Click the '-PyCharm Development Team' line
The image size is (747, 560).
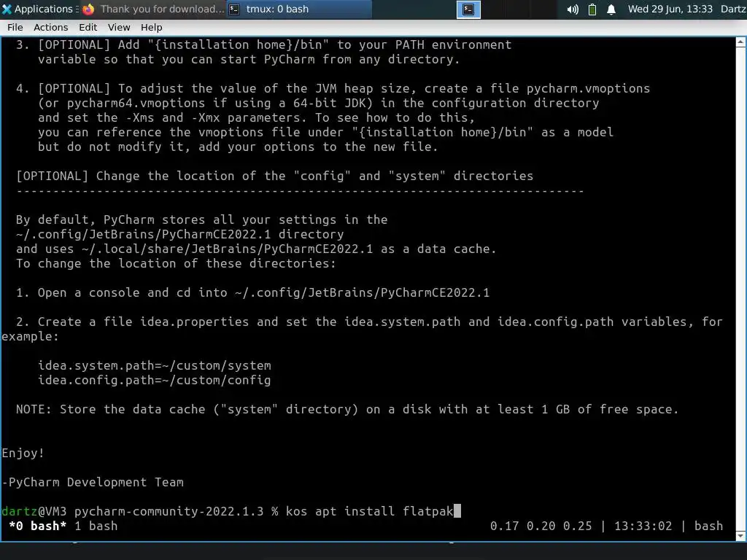coord(93,482)
